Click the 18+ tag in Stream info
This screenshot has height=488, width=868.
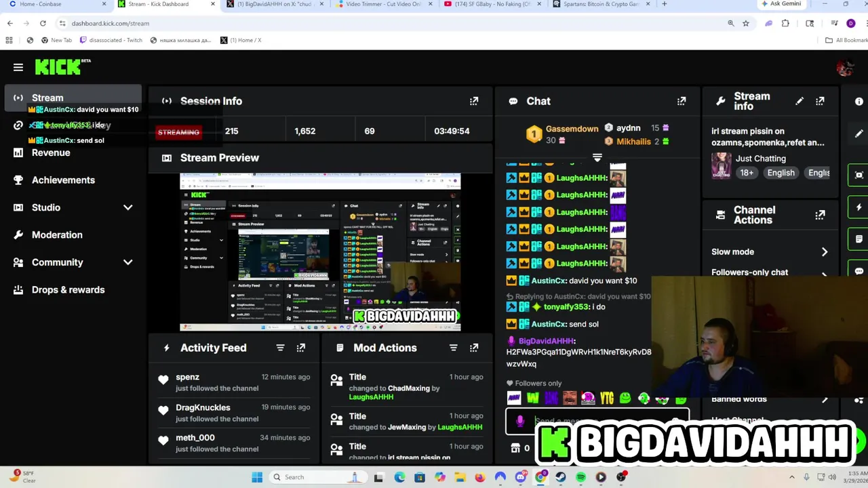point(747,173)
